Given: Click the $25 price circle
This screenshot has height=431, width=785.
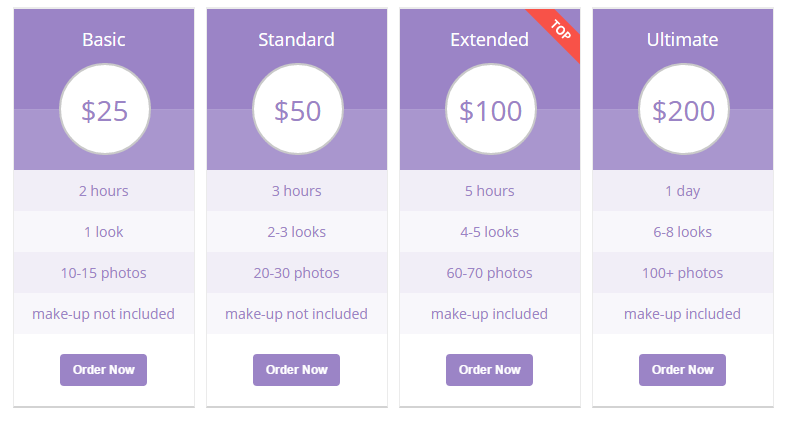Looking at the screenshot, I should (x=104, y=110).
